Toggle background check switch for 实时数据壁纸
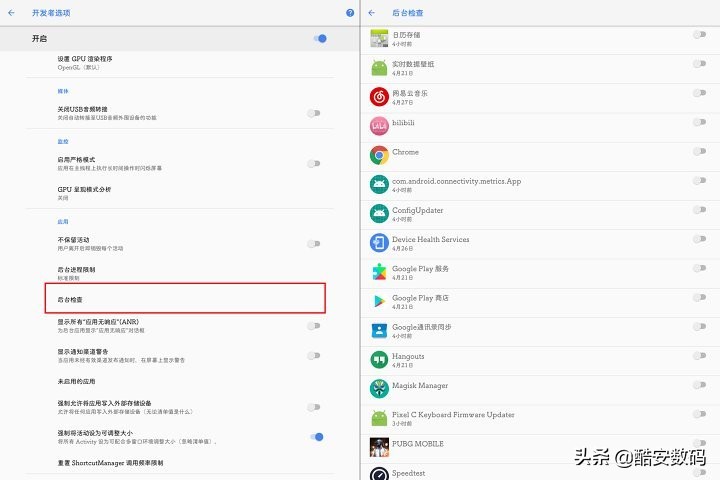720x480 pixels. coord(699,64)
